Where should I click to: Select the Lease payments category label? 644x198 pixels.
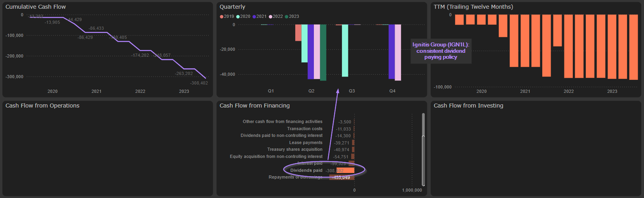[x=306, y=143]
